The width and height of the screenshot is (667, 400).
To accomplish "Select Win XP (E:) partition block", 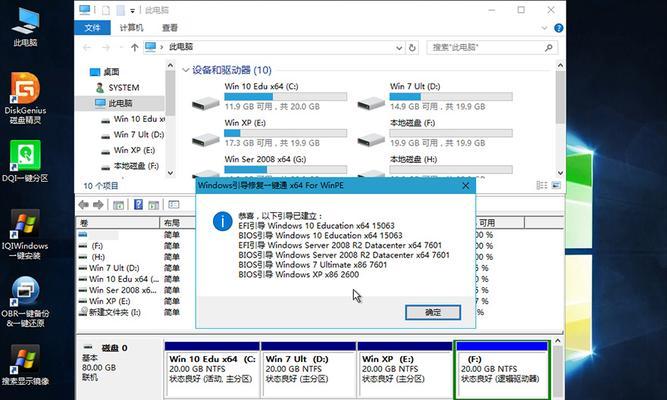I will (405, 369).
